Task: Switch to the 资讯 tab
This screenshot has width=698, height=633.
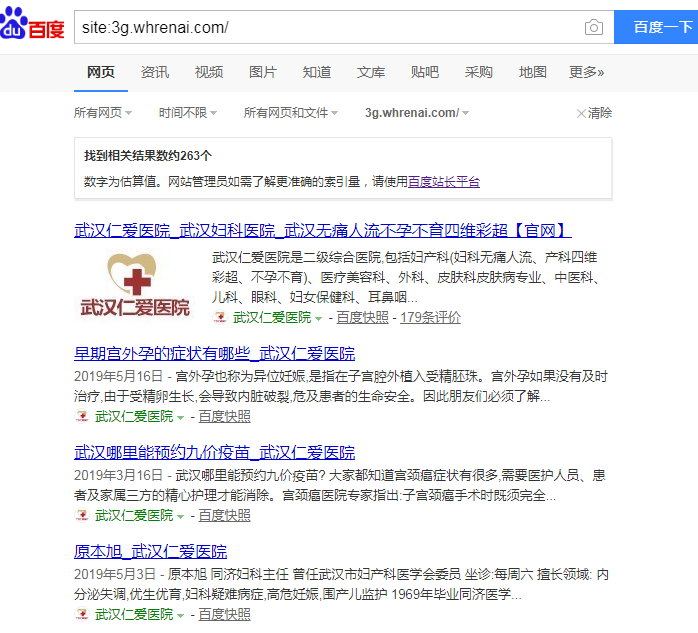Action: tap(155, 72)
